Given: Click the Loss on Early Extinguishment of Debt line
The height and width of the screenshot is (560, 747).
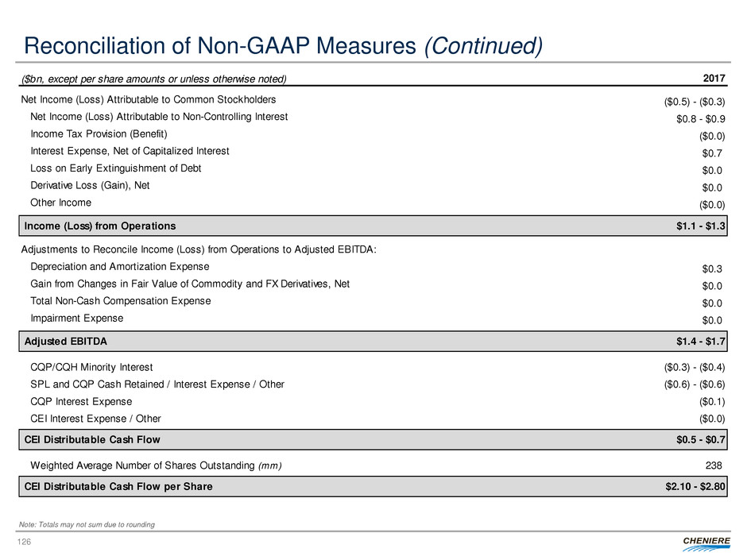Looking at the screenshot, I should pyautogui.click(x=115, y=168).
